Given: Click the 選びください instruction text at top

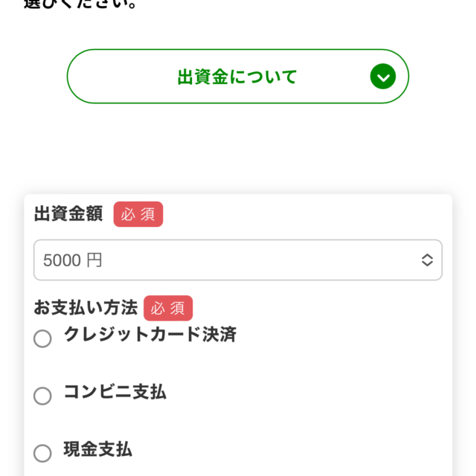Looking at the screenshot, I should [80, 4].
